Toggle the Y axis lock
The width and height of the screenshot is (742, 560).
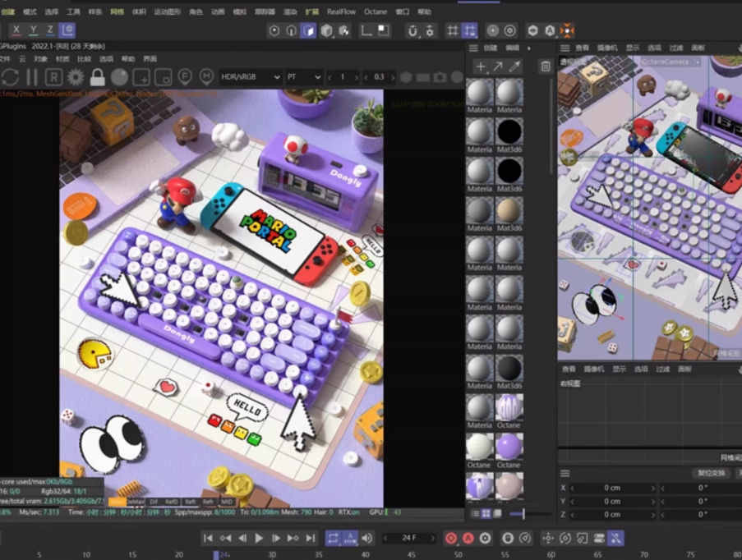(34, 30)
